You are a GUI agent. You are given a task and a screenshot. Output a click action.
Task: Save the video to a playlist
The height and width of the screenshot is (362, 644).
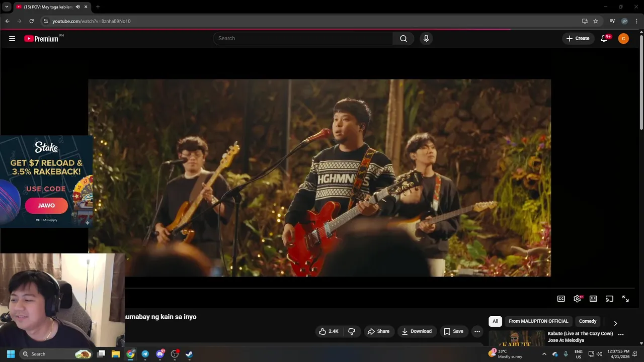click(x=453, y=331)
